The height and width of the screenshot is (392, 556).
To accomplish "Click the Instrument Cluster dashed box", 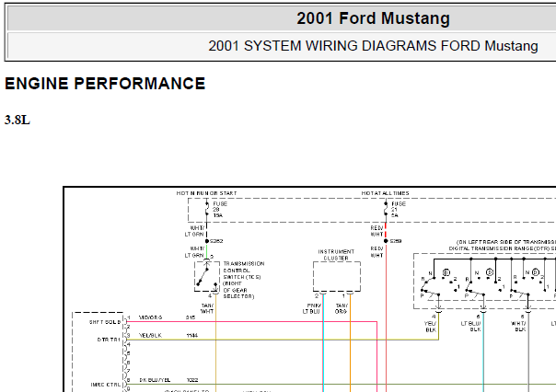I will (x=337, y=277).
